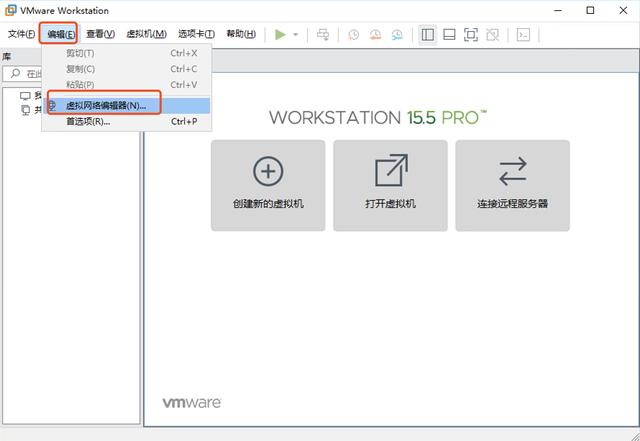Image resolution: width=640 pixels, height=441 pixels.
Task: Click the green power-on play button
Action: click(280, 35)
